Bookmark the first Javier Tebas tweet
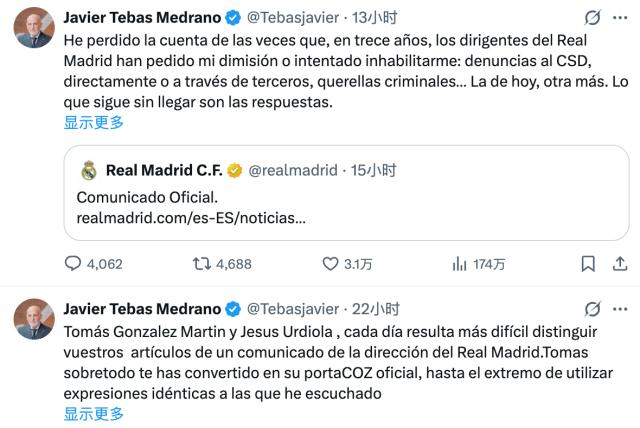The width and height of the screenshot is (640, 428). point(588,264)
